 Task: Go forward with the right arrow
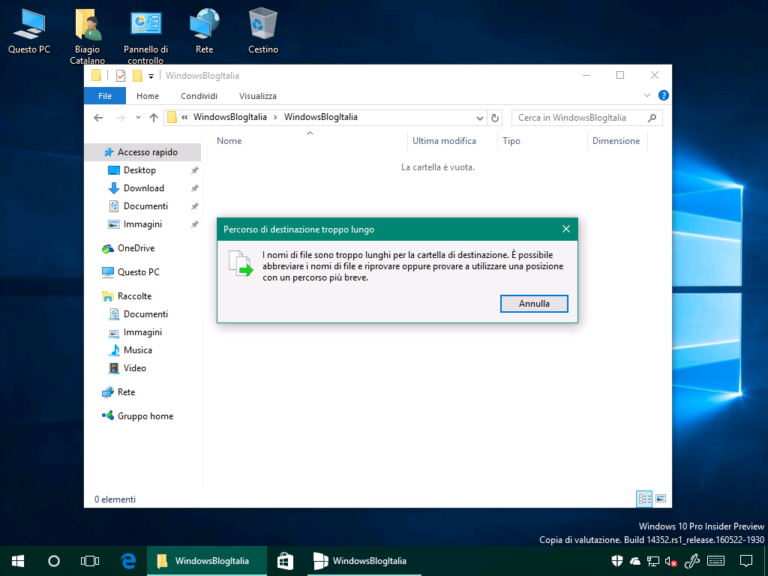pos(120,118)
